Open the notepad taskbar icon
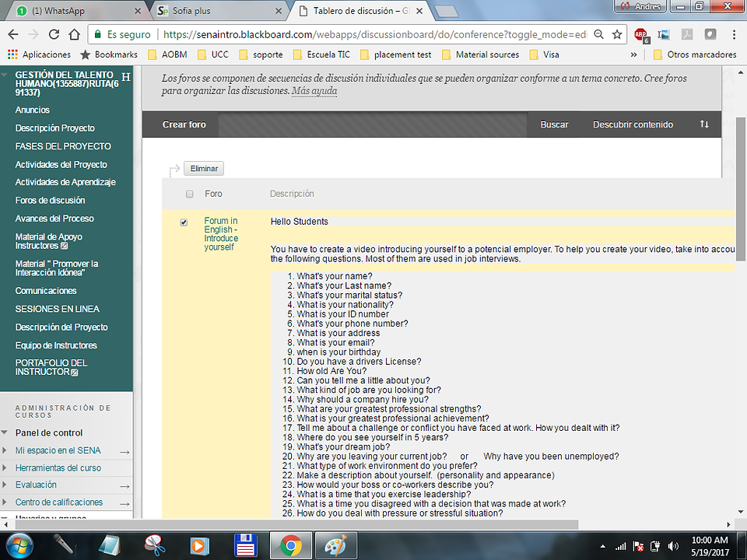 click(109, 546)
